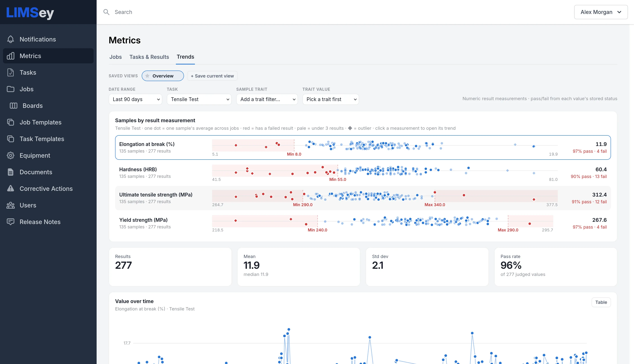Open Corrective Actions in sidebar
Screen dimensions: 634x364
(48, 188)
